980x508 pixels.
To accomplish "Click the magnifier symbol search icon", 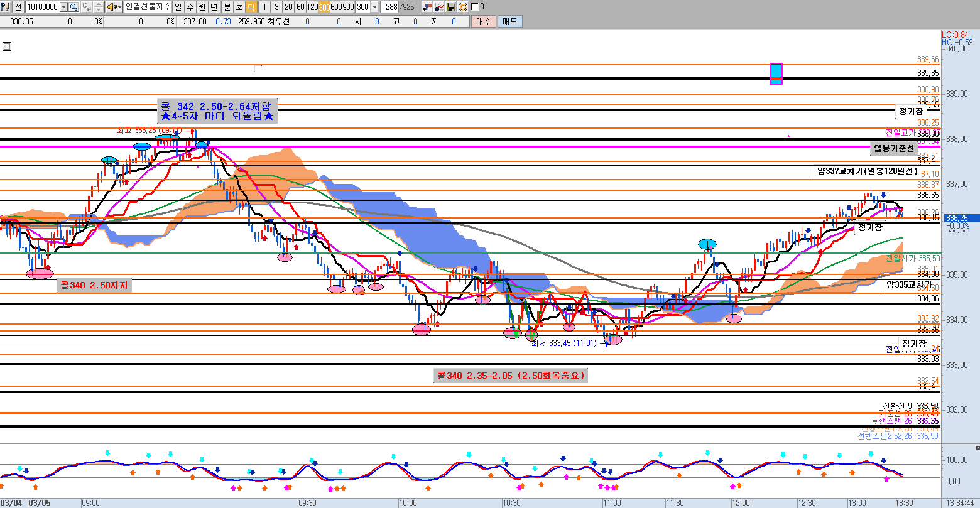I will 73,7.
